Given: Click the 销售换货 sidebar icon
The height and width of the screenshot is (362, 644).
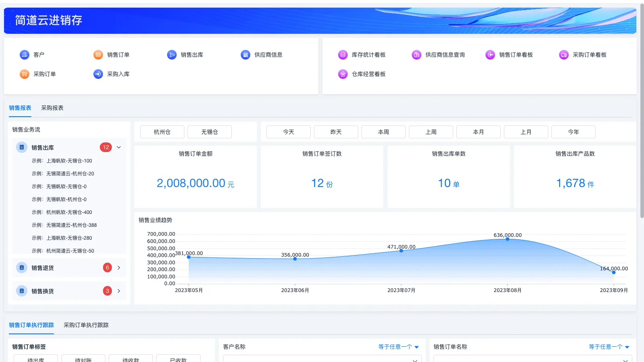Looking at the screenshot, I should [22, 291].
